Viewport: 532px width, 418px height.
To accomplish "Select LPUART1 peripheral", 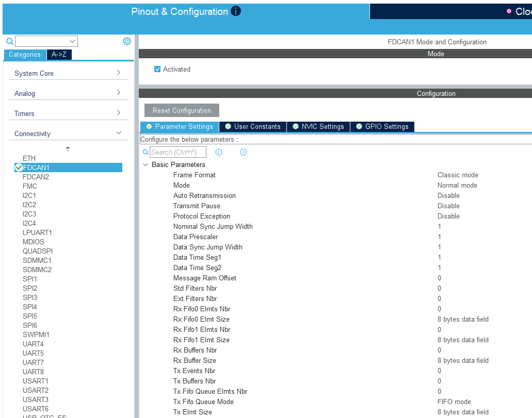I will [x=37, y=232].
